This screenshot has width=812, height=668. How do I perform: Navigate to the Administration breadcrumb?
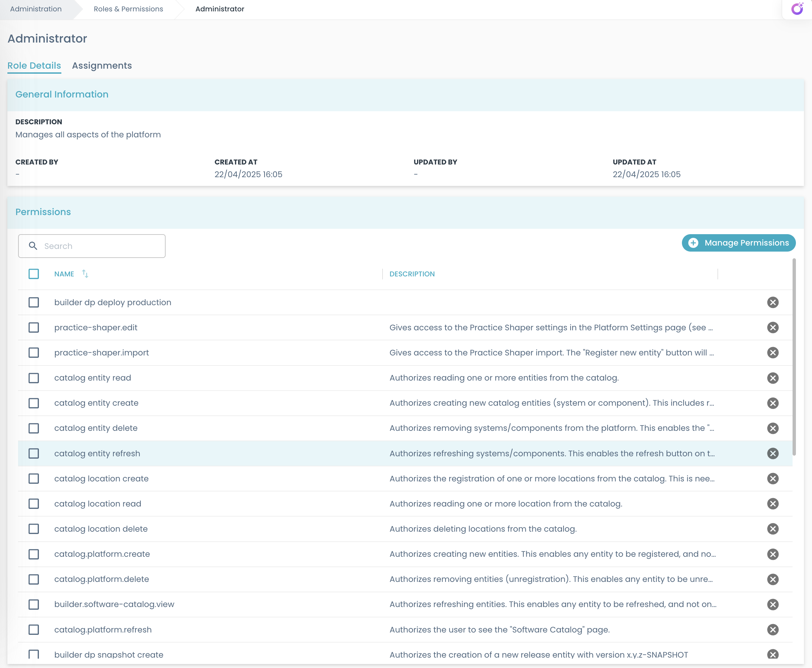[36, 9]
